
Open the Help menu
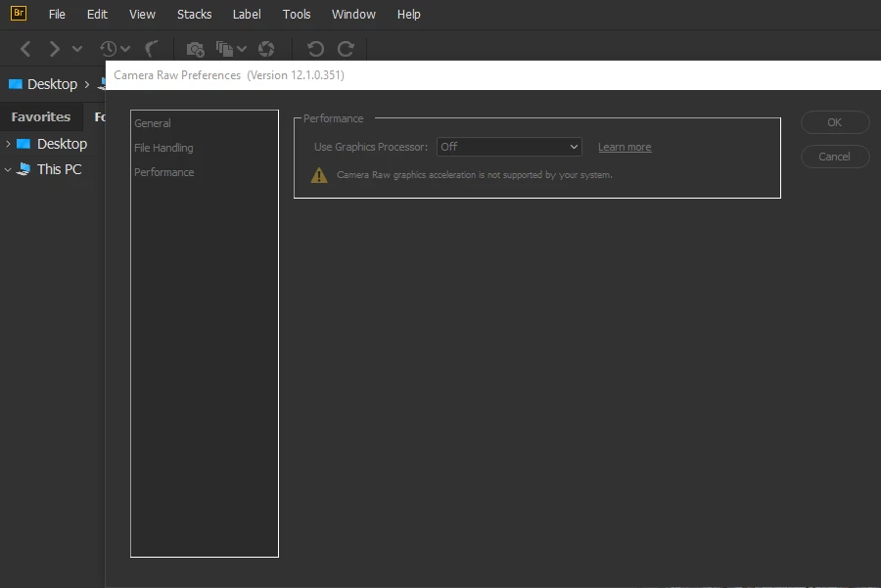point(408,14)
